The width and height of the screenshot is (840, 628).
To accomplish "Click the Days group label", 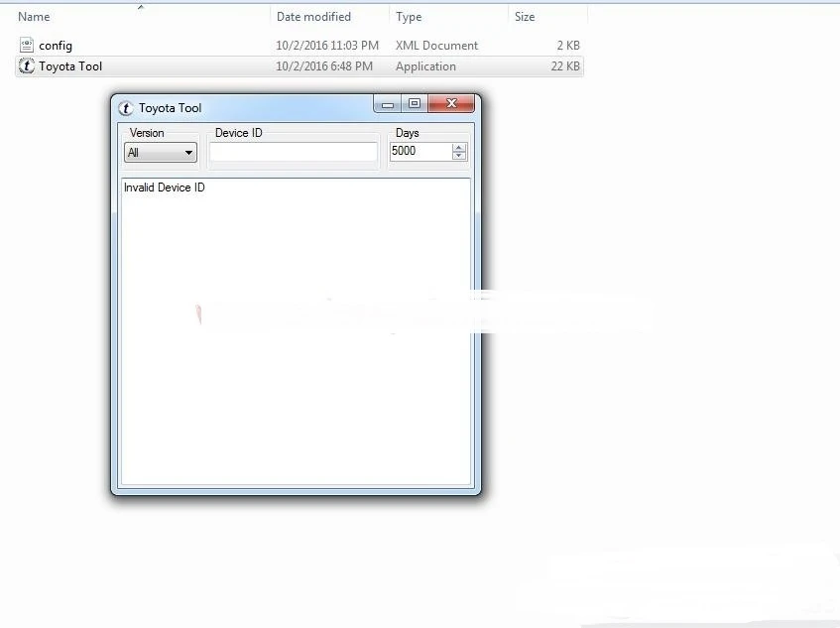I will click(x=408, y=133).
